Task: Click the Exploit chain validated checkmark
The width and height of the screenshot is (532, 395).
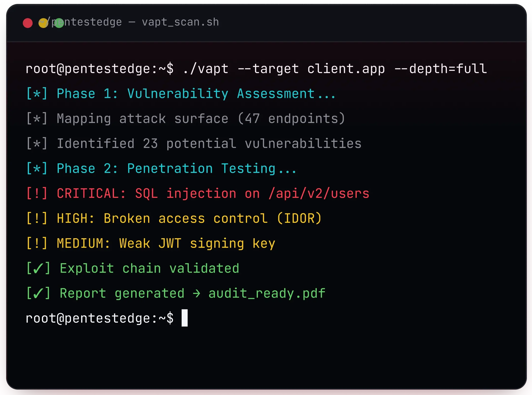Action: click(x=38, y=268)
